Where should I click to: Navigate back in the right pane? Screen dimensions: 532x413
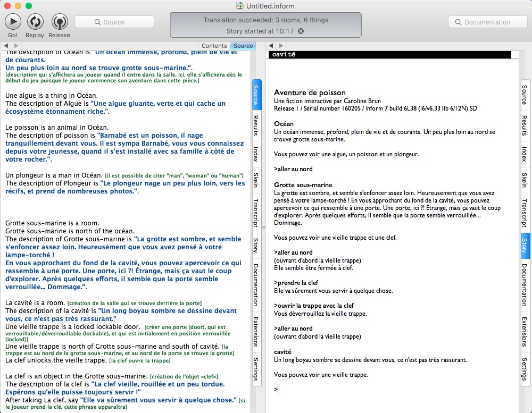(271, 46)
